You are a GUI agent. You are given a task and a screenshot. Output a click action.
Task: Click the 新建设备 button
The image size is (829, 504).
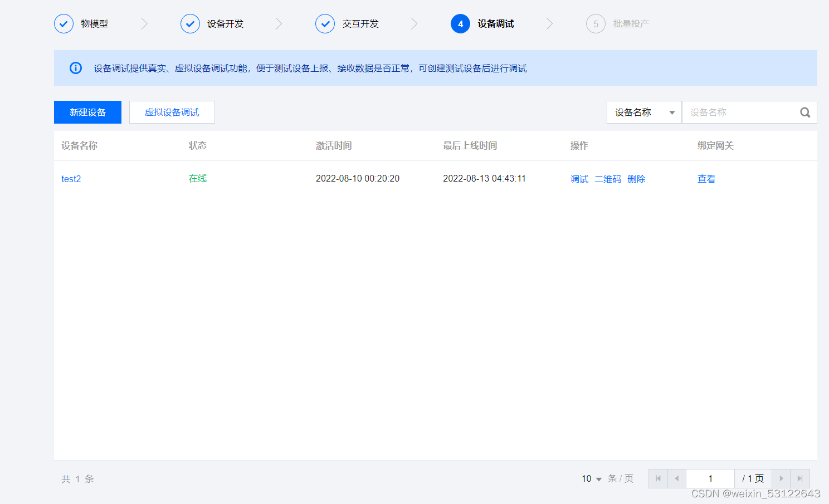87,112
